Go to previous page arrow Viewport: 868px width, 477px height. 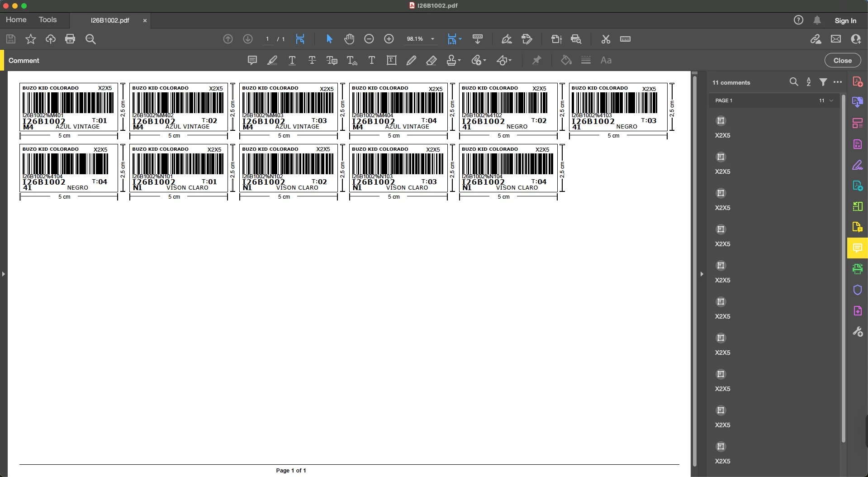pos(228,39)
